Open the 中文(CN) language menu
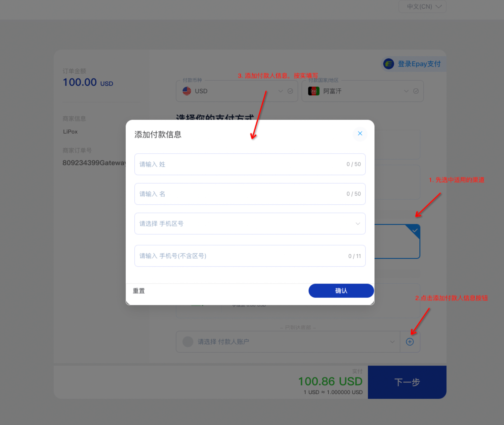Viewport: 504px width, 425px height. 423,7
